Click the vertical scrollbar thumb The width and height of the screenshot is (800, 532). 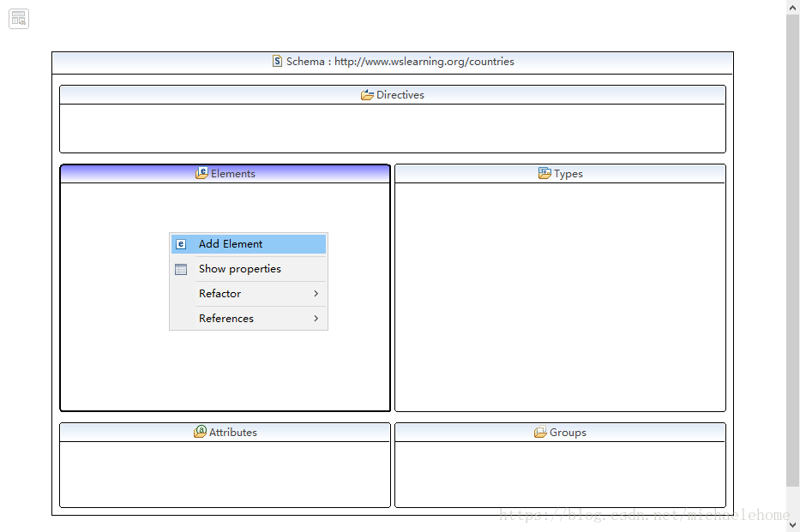(792, 249)
